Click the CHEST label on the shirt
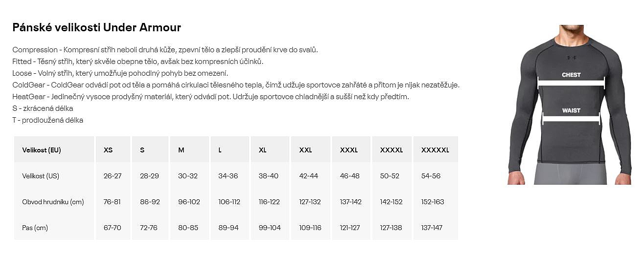This screenshot has height=255, width=644. pyautogui.click(x=571, y=75)
